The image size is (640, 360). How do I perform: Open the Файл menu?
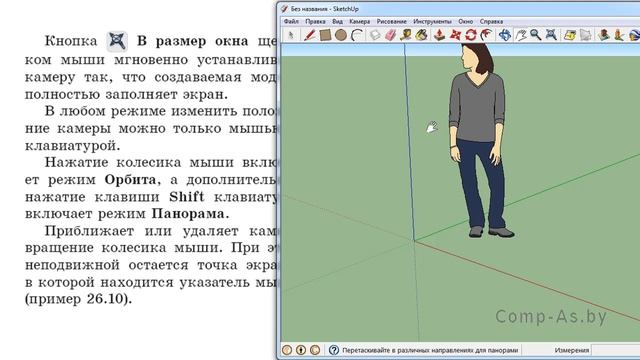click(x=291, y=21)
